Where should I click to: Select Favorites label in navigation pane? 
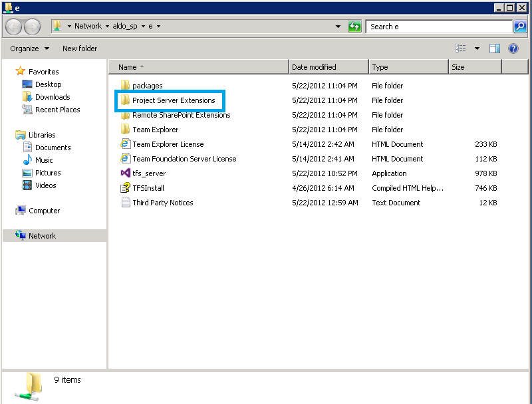pyautogui.click(x=43, y=72)
